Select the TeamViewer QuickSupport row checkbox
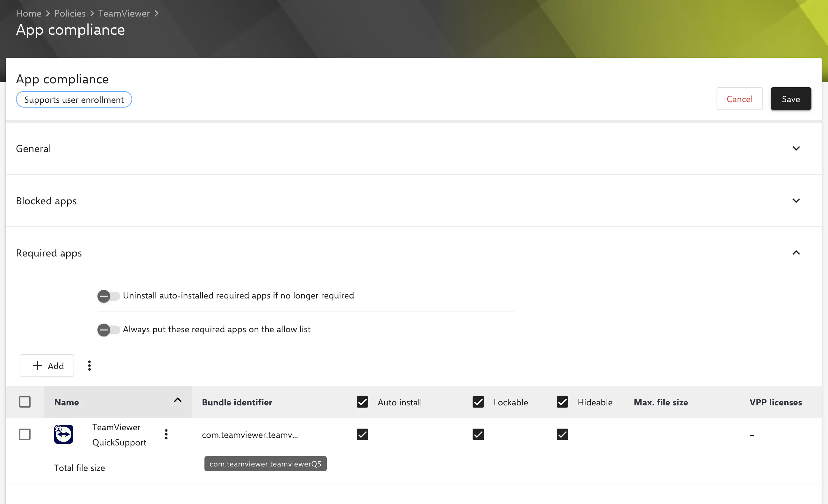The height and width of the screenshot is (504, 828). (x=25, y=434)
